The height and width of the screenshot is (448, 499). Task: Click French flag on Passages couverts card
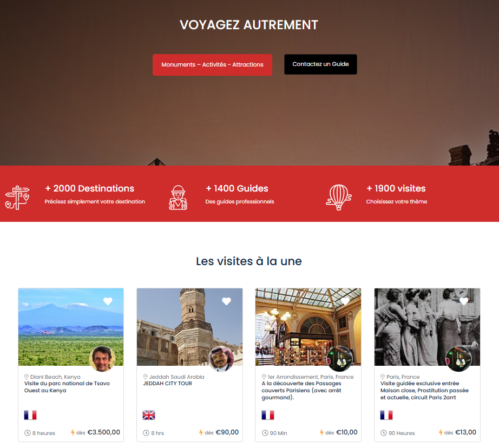(x=268, y=415)
